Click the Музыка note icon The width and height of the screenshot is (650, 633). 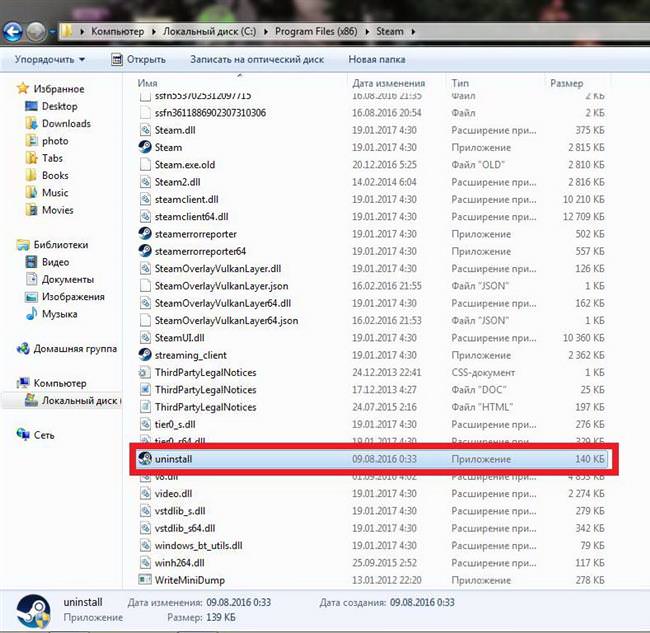pos(31,314)
